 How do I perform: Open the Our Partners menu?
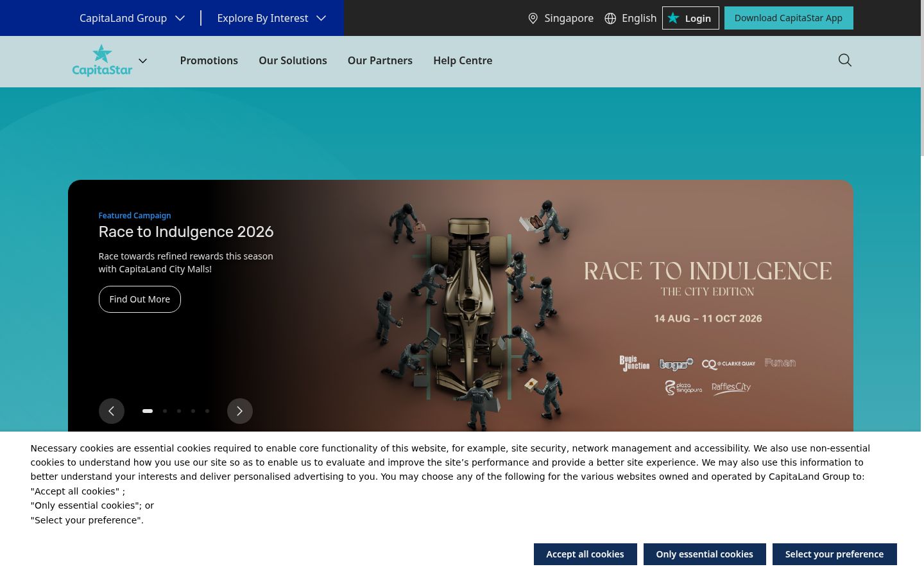[x=380, y=60]
